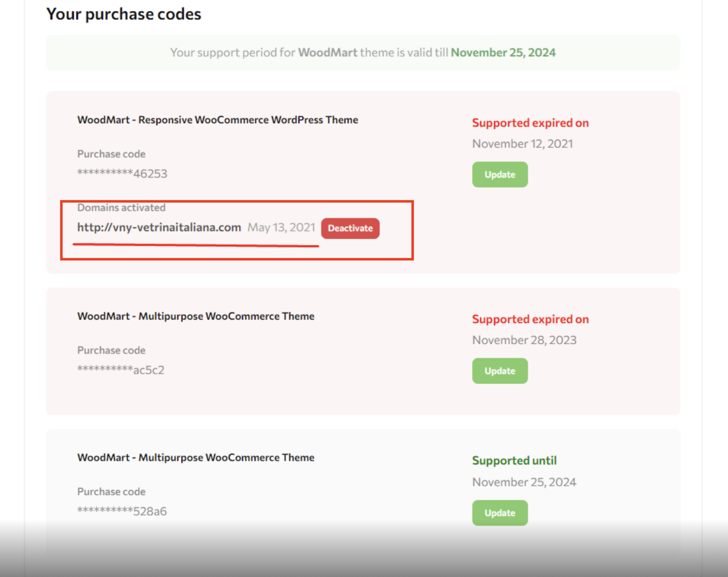Viewport: 728px width, 577px height.
Task: Click 'November 25, 2024' under Supported until
Action: (524, 482)
